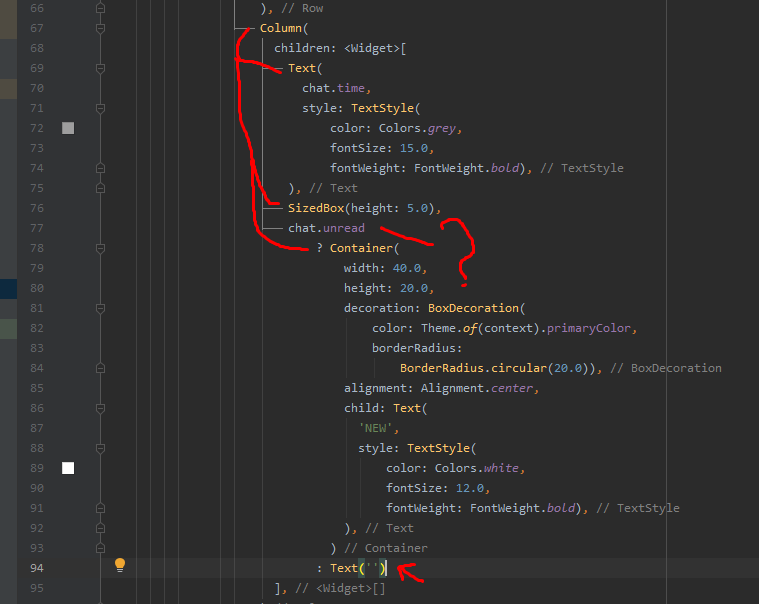Click line number 89 in the gutter

(x=37, y=468)
